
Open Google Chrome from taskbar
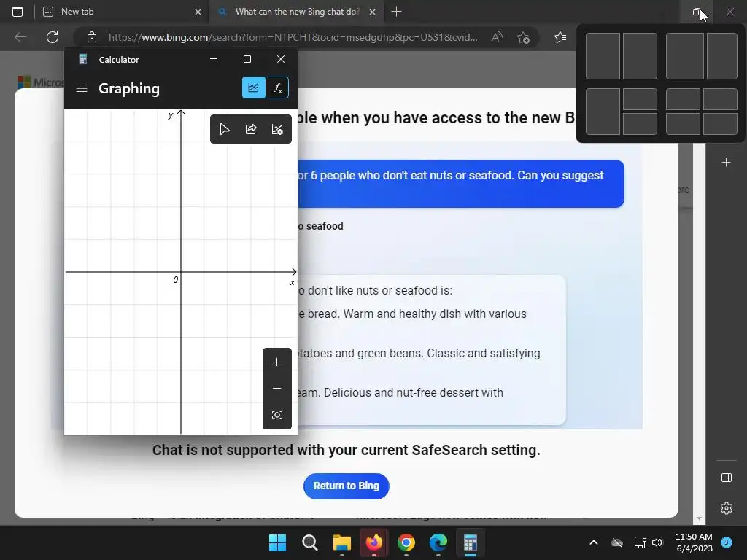point(406,542)
